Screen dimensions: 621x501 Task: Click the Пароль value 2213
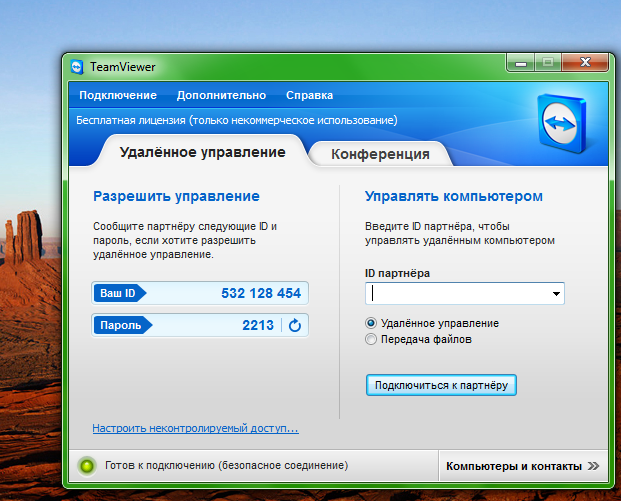[257, 325]
